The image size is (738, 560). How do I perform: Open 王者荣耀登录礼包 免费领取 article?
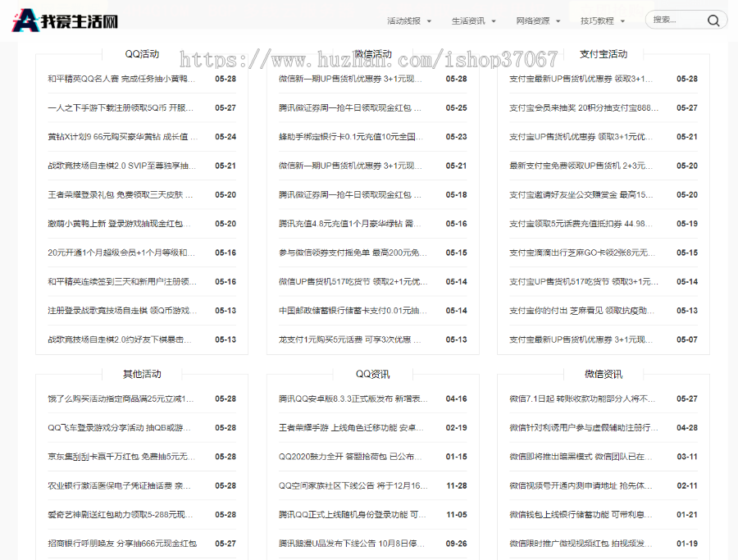point(120,195)
